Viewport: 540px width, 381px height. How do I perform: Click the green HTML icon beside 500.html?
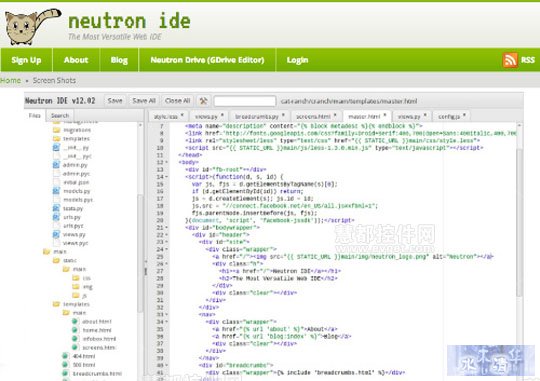pyautogui.click(x=65, y=364)
